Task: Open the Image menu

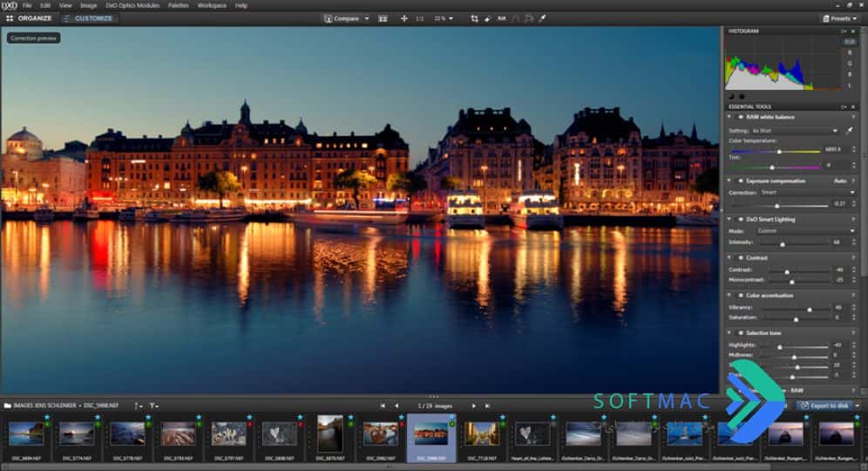Action: (89, 5)
